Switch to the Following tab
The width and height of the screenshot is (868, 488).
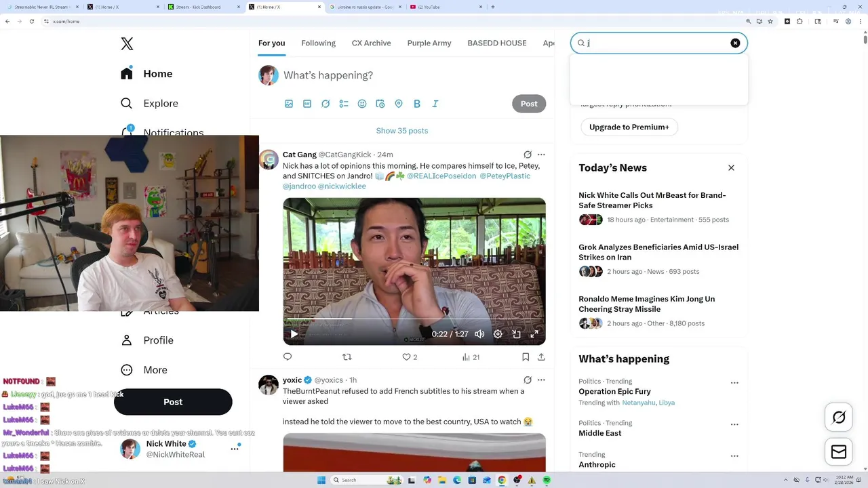click(318, 43)
